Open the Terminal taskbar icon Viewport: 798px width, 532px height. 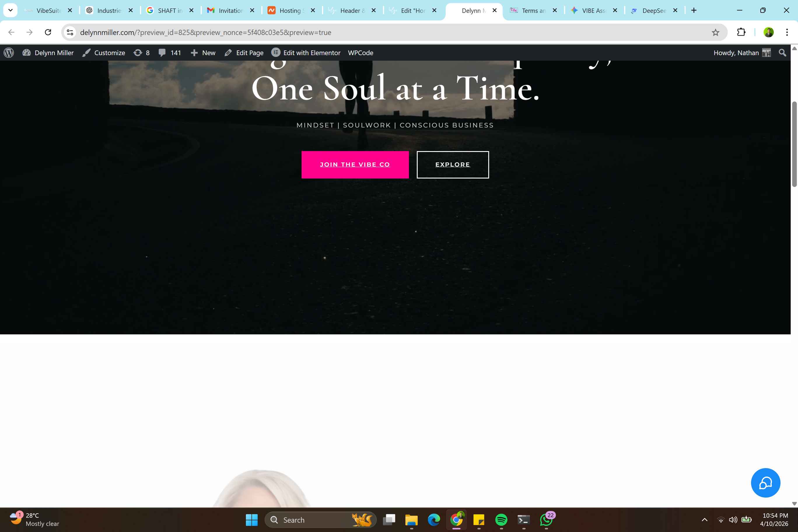click(524, 520)
